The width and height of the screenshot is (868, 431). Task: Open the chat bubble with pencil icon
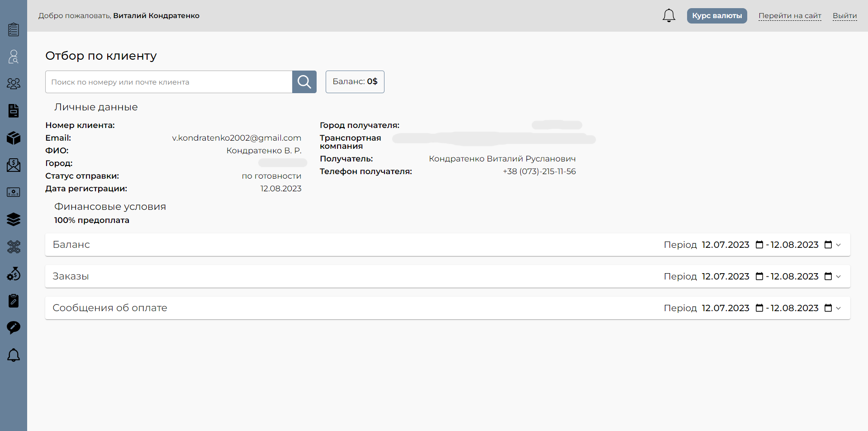(14, 328)
